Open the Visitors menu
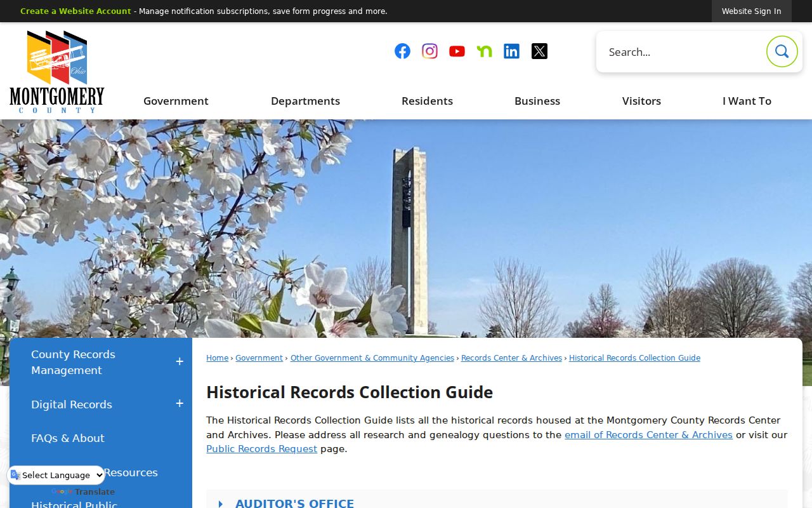 point(641,101)
